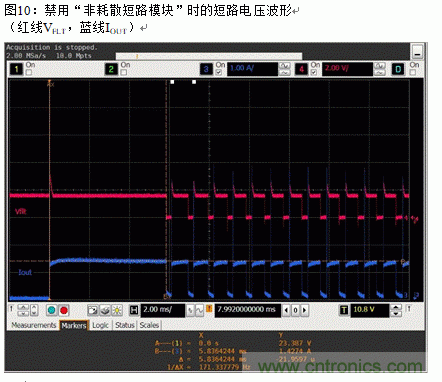
Task: Click the channel 1 button
Action: (x=16, y=69)
